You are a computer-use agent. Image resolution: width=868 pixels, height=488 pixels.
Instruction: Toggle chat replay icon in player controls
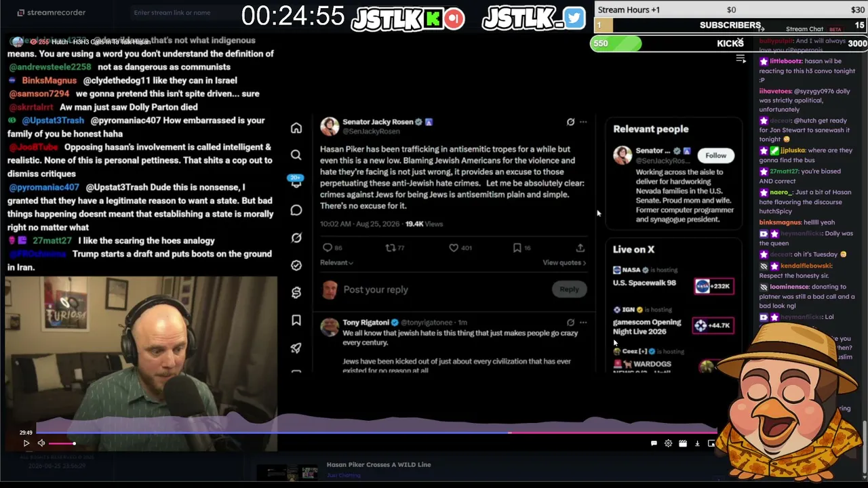(654, 443)
